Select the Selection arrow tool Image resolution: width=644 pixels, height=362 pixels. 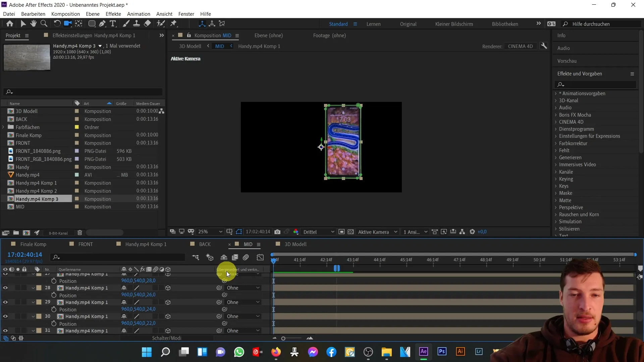click(x=23, y=23)
